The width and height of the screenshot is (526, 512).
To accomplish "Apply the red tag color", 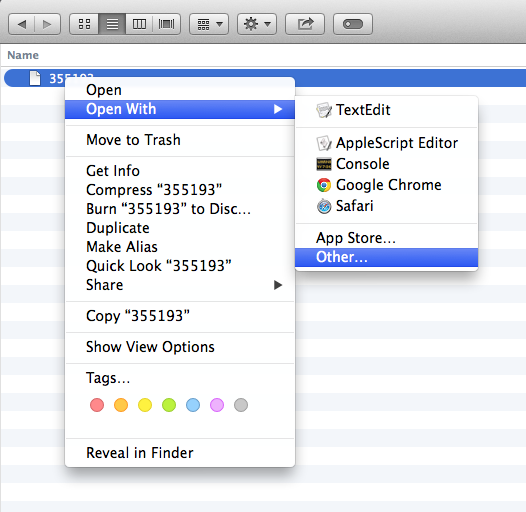I will point(97,405).
